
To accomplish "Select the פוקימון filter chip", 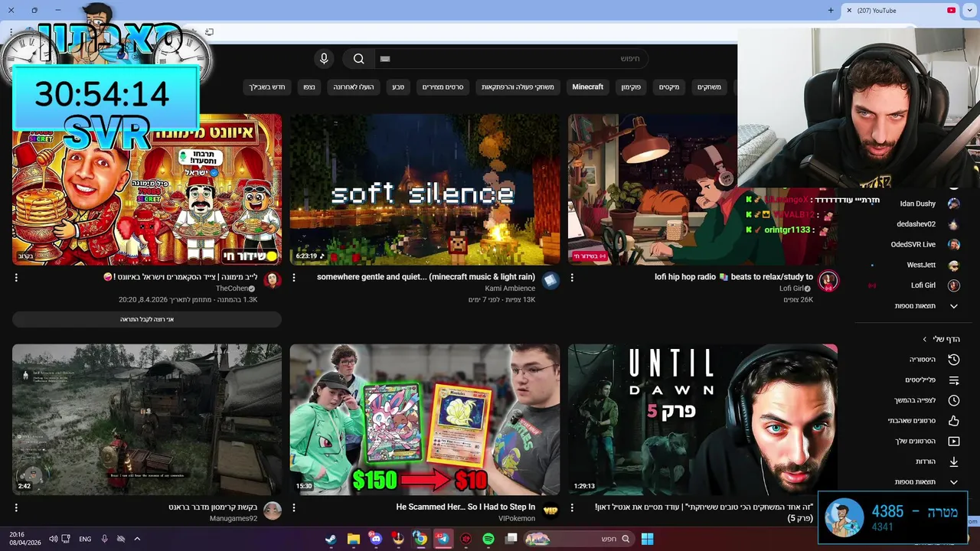I will [631, 87].
